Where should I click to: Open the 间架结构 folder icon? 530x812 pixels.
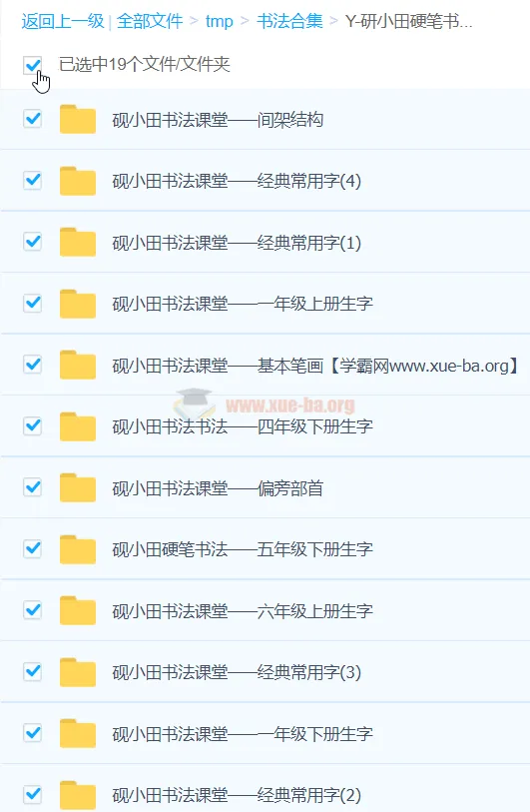pos(78,119)
